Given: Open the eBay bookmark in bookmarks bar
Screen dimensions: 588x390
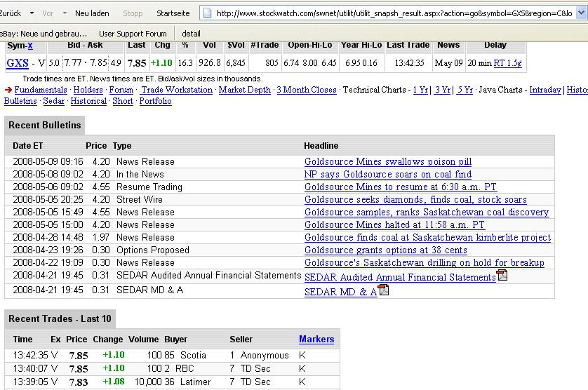Looking at the screenshot, I should [44, 34].
